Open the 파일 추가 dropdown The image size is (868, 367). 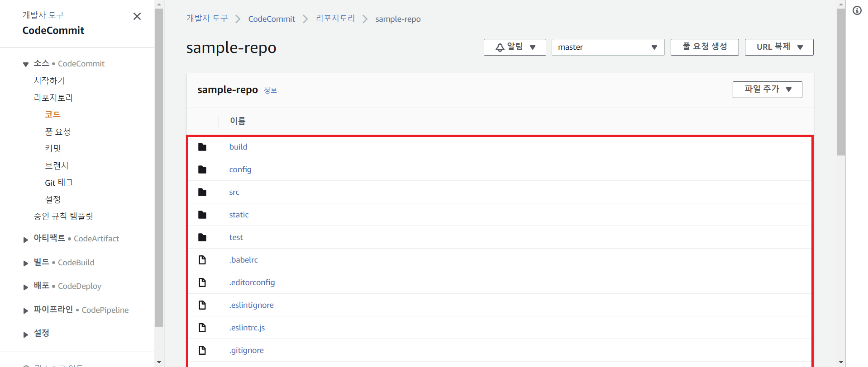click(x=767, y=89)
